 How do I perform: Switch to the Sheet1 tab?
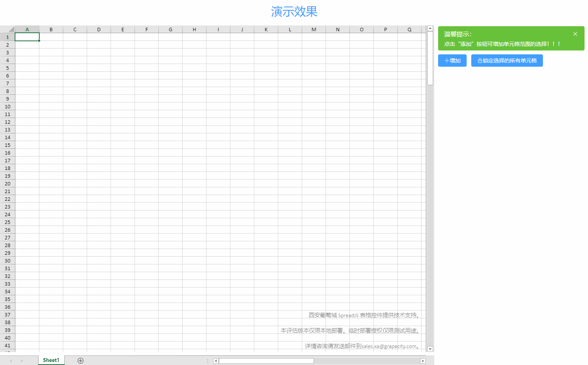50,360
